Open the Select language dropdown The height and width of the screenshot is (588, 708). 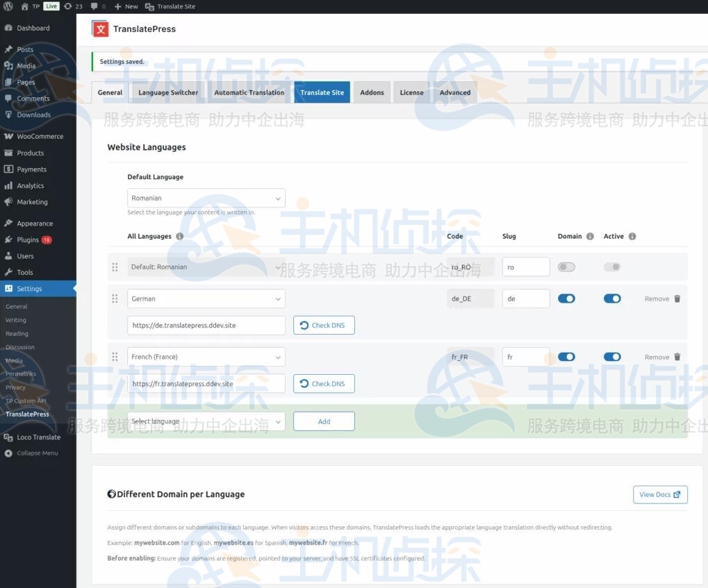click(206, 421)
